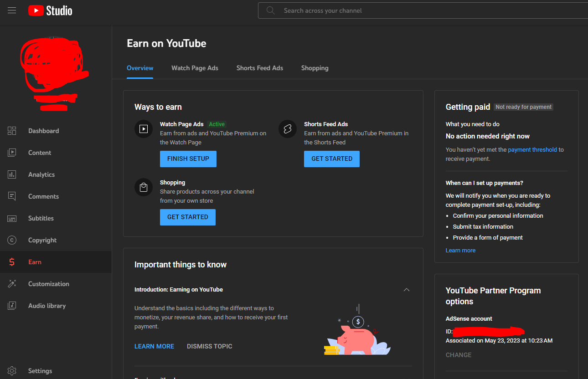The image size is (588, 379).
Task: Click the Submit tax information bullet
Action: 483,226
